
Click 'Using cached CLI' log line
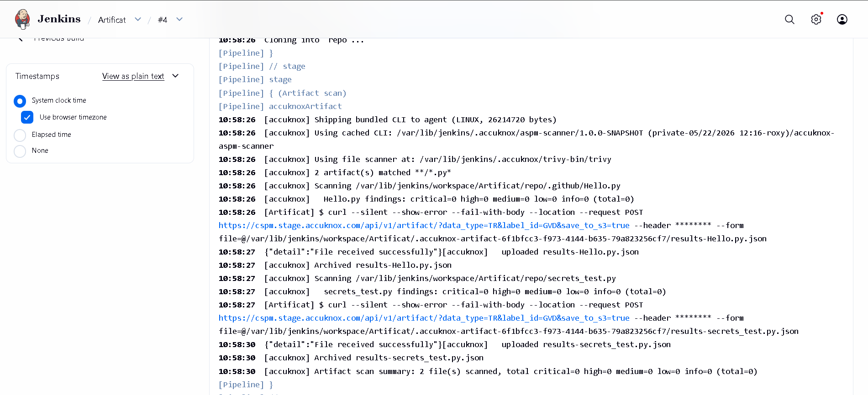526,140
